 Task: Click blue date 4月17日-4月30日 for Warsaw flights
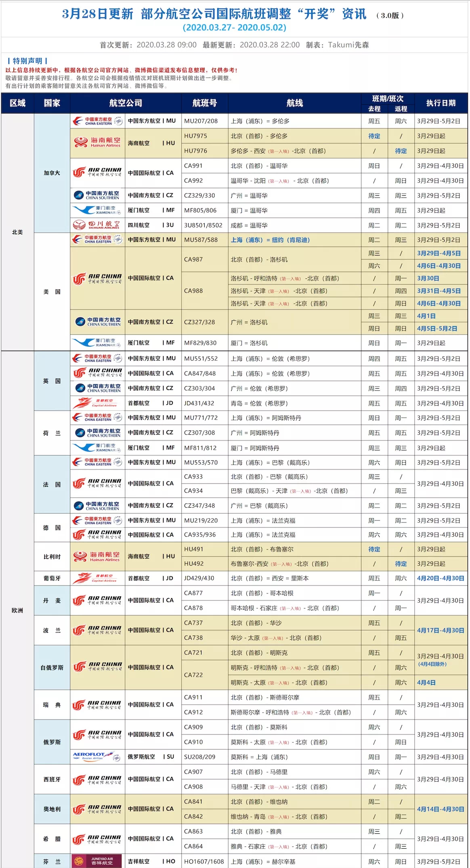click(x=441, y=630)
